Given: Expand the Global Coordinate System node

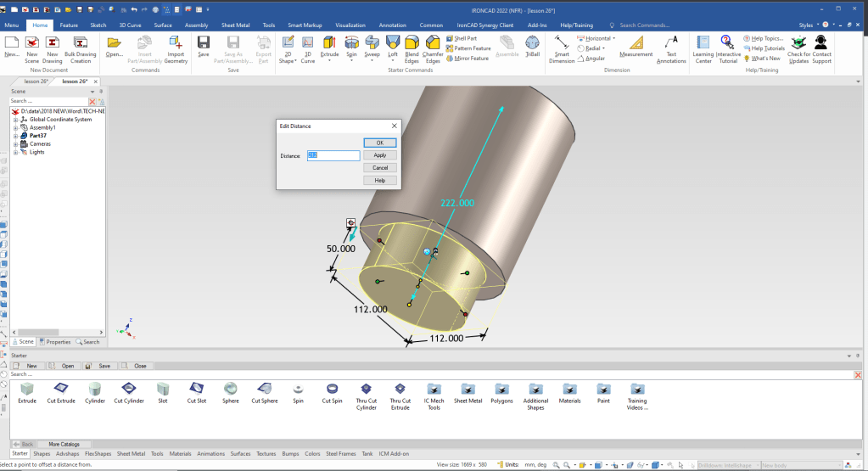Looking at the screenshot, I should point(15,120).
